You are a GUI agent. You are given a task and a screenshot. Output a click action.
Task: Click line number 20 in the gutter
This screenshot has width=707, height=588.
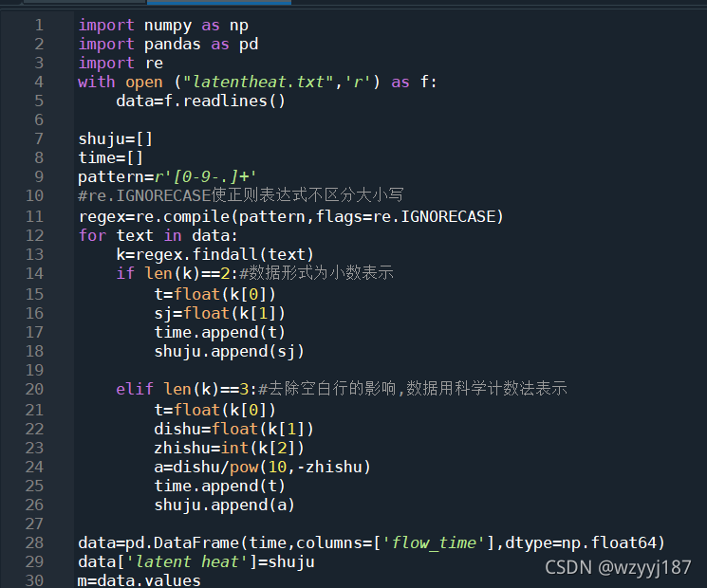point(35,389)
